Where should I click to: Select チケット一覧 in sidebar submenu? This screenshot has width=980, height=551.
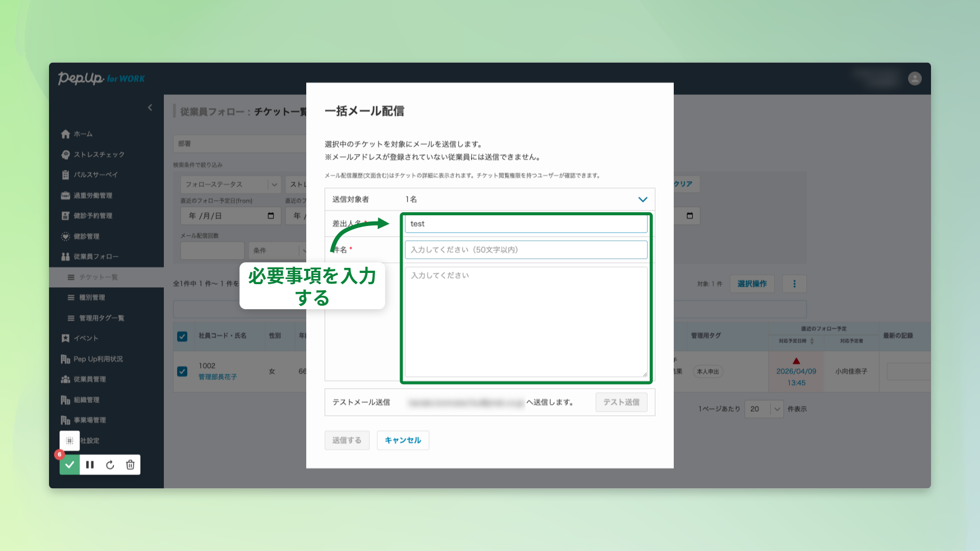[x=99, y=278]
